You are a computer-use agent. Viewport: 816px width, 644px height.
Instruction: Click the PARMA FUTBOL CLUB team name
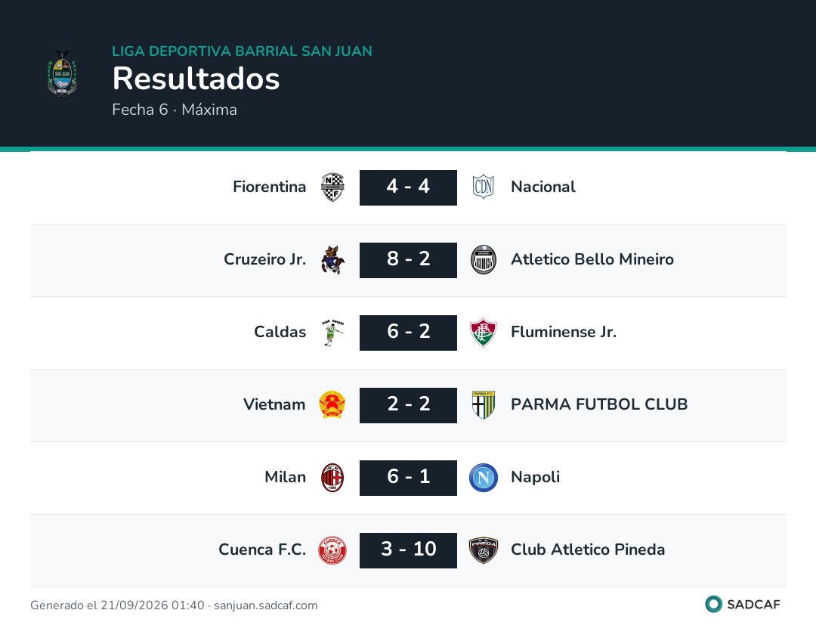(599, 404)
